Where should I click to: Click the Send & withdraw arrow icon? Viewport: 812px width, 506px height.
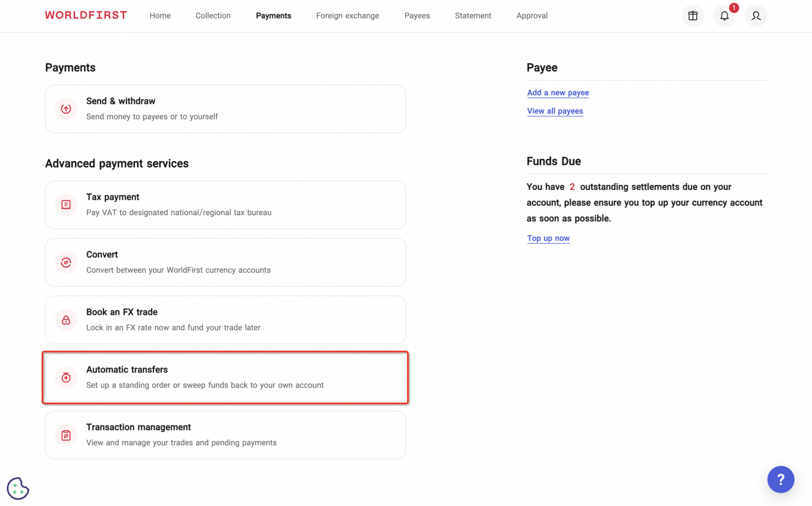(x=66, y=108)
